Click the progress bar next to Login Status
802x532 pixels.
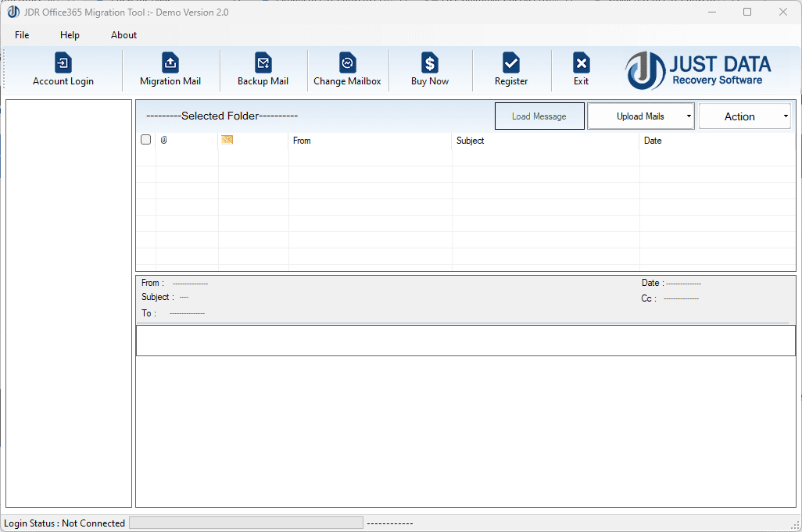click(x=246, y=523)
